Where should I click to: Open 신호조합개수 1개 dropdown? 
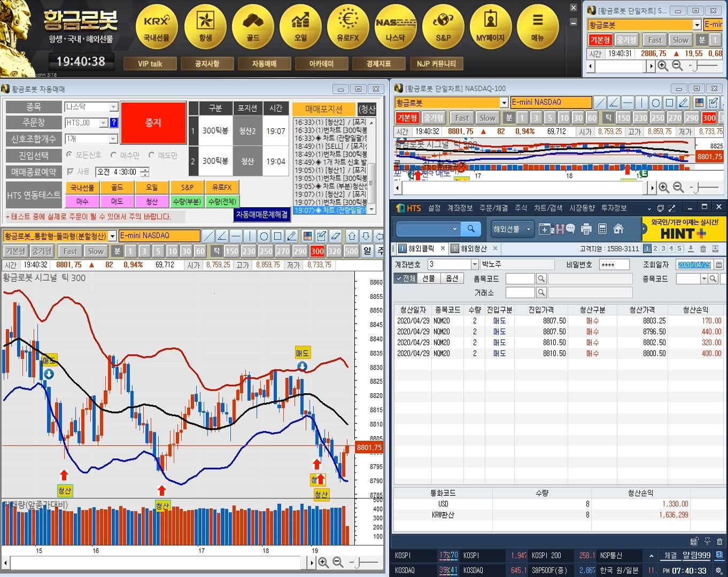click(113, 139)
